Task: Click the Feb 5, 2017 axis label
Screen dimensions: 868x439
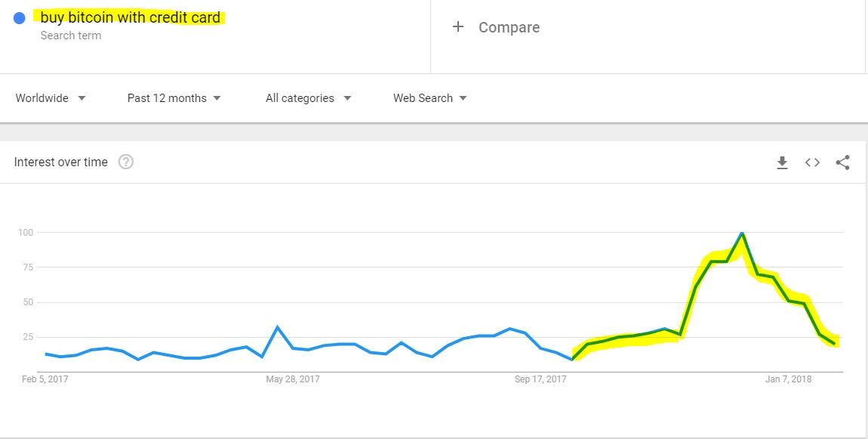Action: click(x=45, y=379)
